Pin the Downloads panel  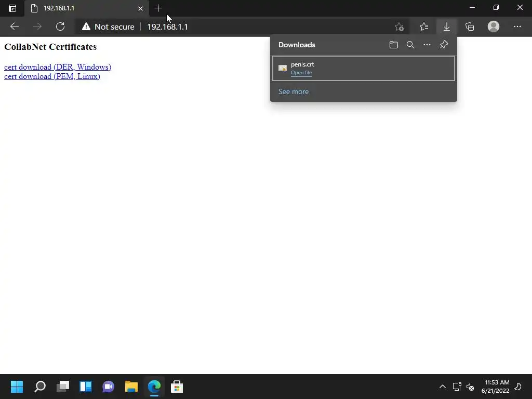[444, 45]
